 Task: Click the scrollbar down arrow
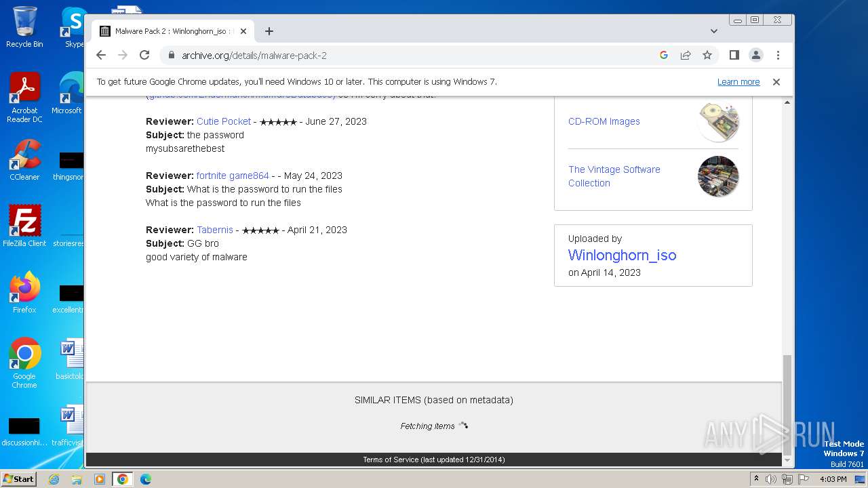tap(787, 460)
